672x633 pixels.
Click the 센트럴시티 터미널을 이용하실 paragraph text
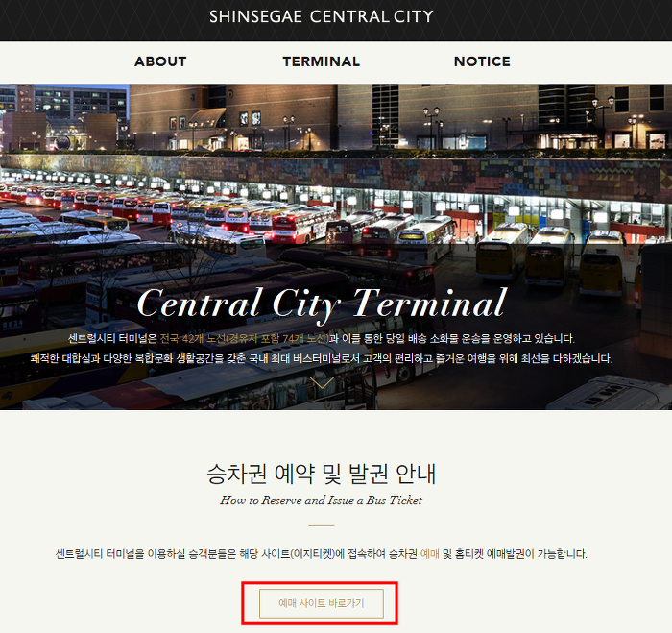tap(321, 554)
